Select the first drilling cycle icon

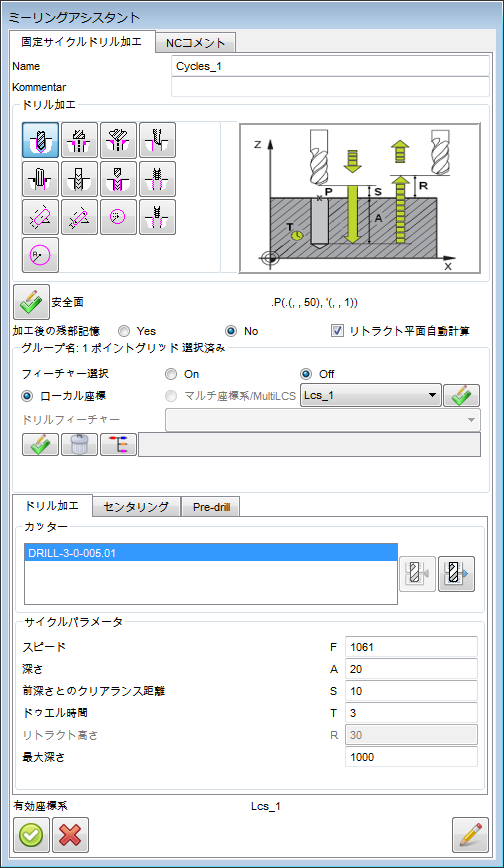(40, 140)
